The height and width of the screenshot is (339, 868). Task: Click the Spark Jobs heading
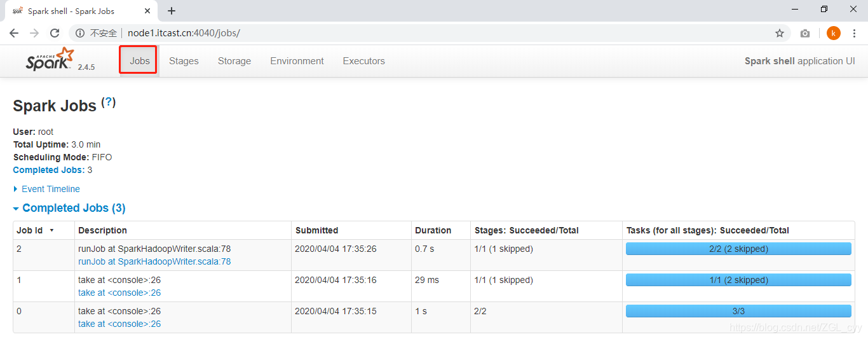(55, 106)
